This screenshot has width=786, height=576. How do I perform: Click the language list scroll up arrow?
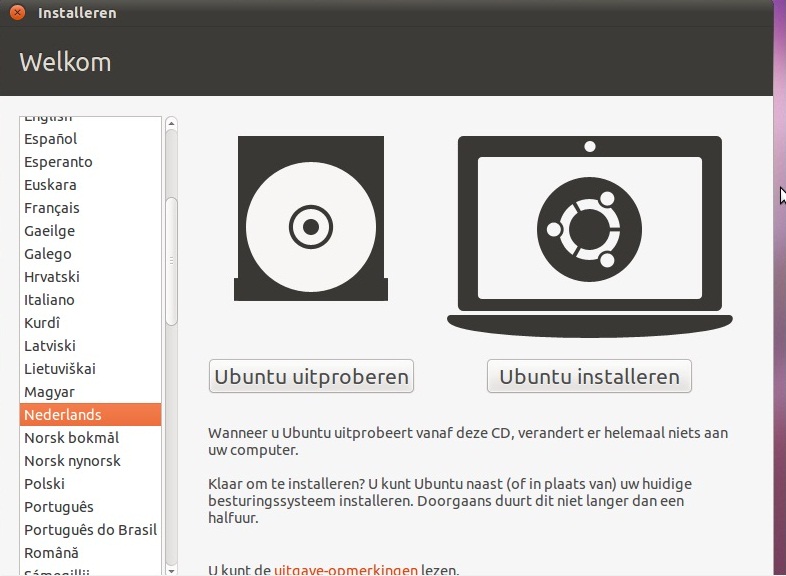click(171, 123)
